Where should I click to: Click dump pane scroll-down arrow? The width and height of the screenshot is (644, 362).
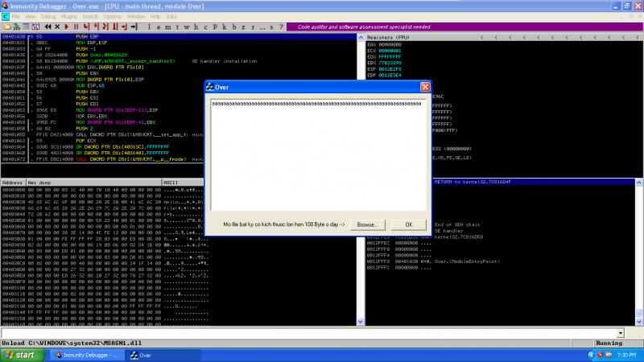(361, 322)
